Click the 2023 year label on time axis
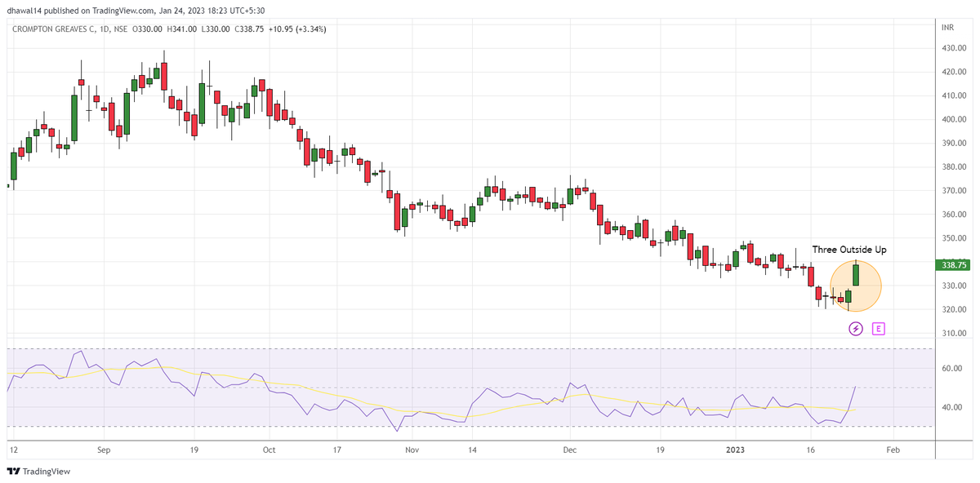 (736, 450)
